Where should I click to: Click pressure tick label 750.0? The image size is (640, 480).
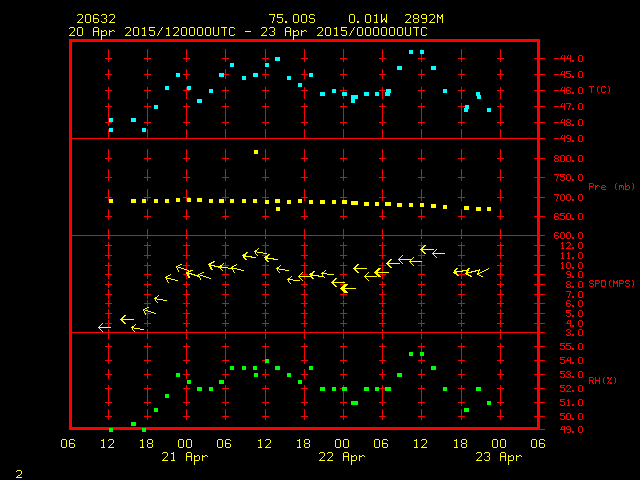pos(569,178)
